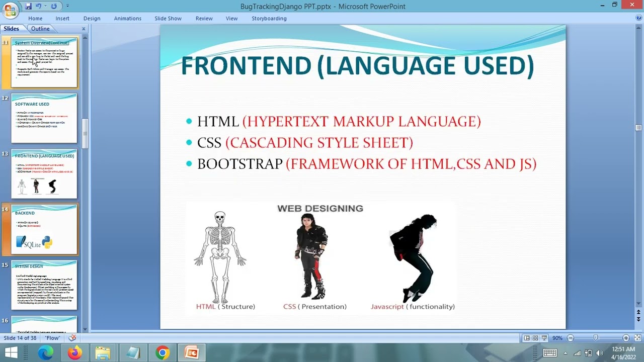Open spell check icon in status bar

pos(72,338)
